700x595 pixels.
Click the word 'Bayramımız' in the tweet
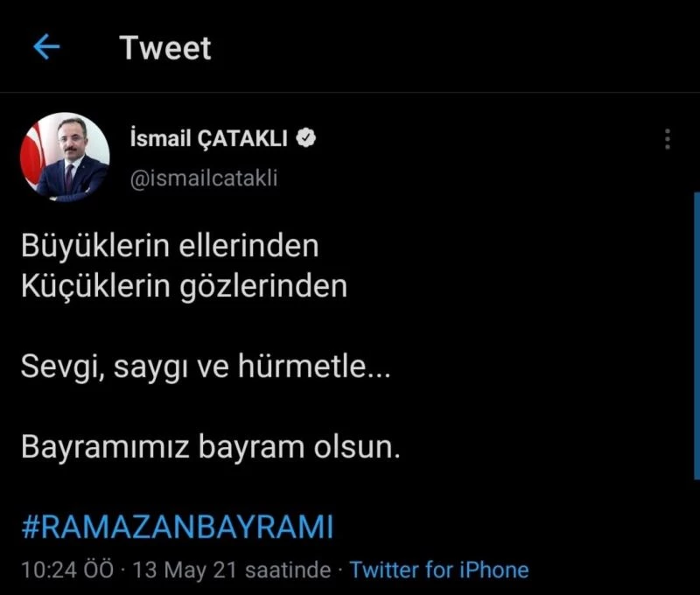pyautogui.click(x=106, y=447)
